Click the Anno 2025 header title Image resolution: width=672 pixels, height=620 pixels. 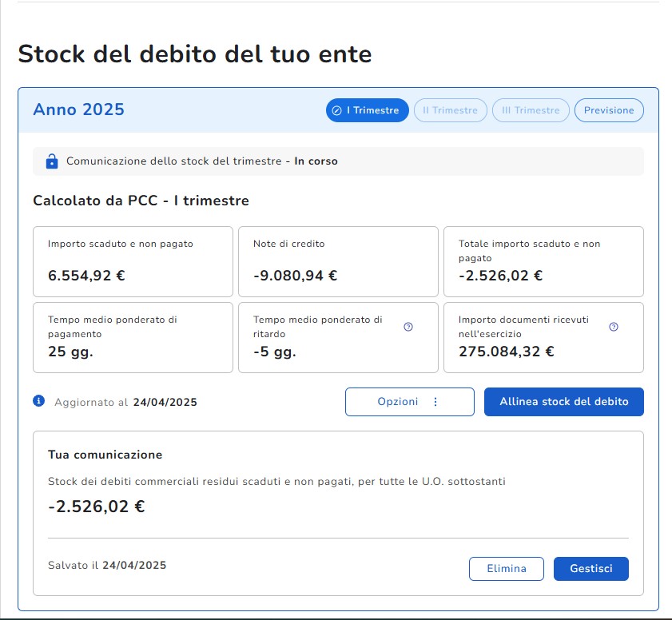79,109
